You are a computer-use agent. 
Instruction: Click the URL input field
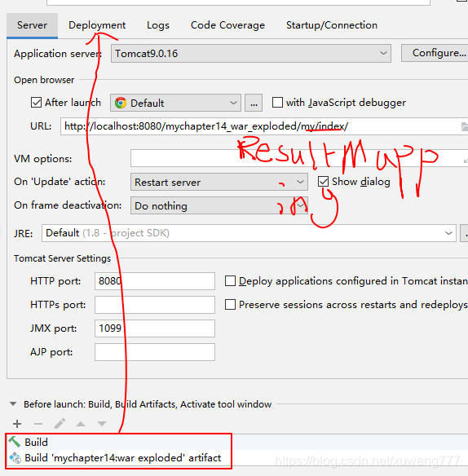pos(264,126)
